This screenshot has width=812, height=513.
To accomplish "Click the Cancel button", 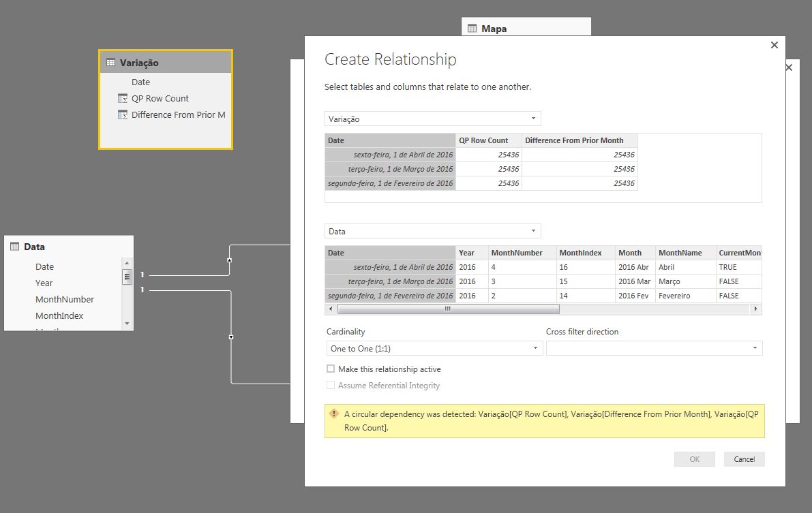I will [744, 459].
